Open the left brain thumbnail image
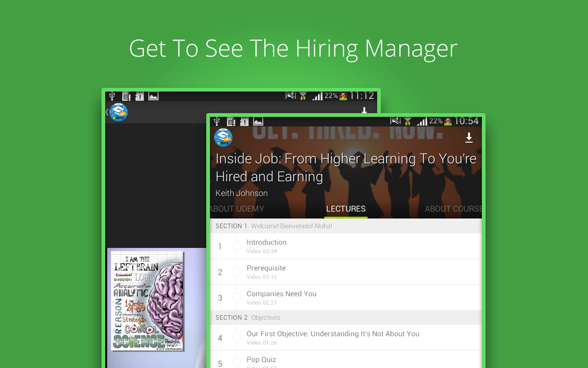588x368 pixels. [147, 301]
